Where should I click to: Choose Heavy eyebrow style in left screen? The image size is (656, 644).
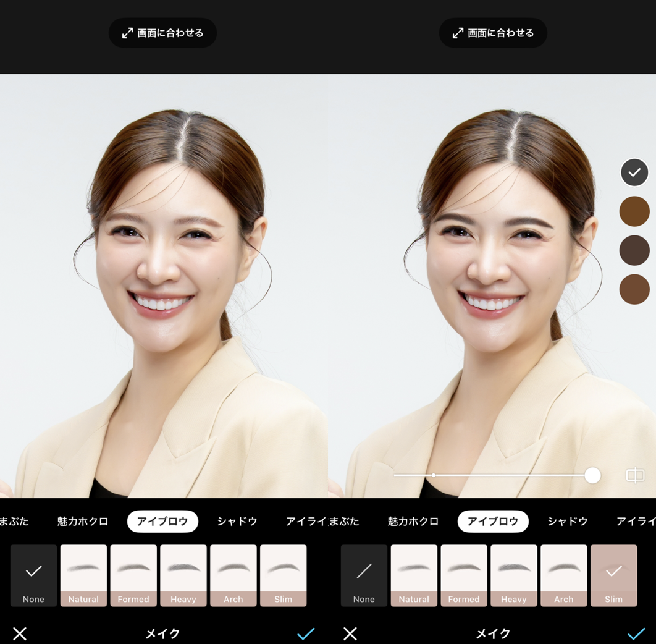click(183, 575)
